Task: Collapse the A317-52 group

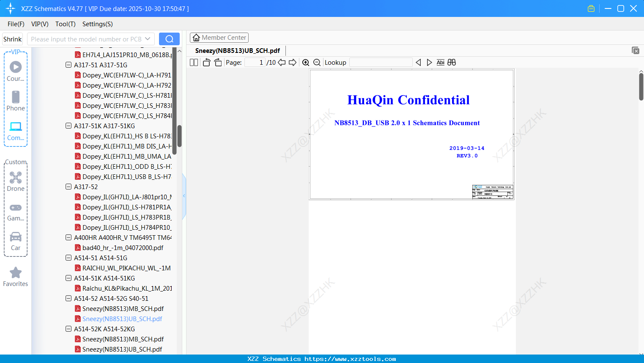Action: click(69, 187)
